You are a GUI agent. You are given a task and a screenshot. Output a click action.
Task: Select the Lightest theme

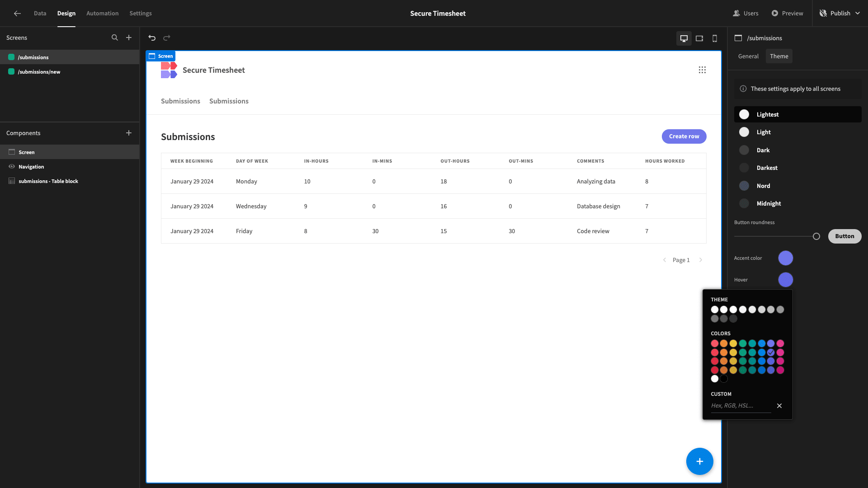[797, 114]
